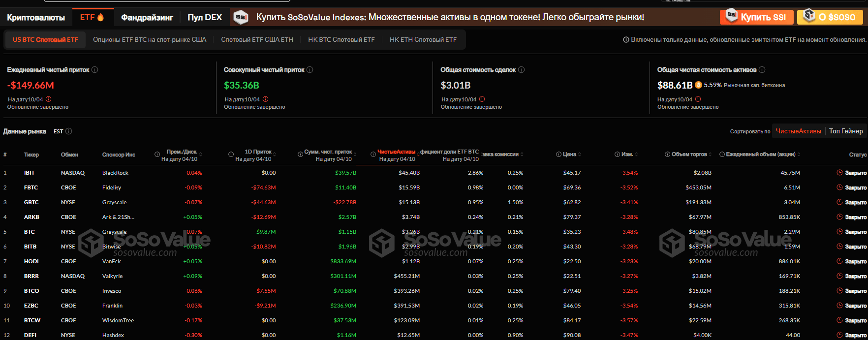Click the clock status icon in FBTC row

coord(839,187)
